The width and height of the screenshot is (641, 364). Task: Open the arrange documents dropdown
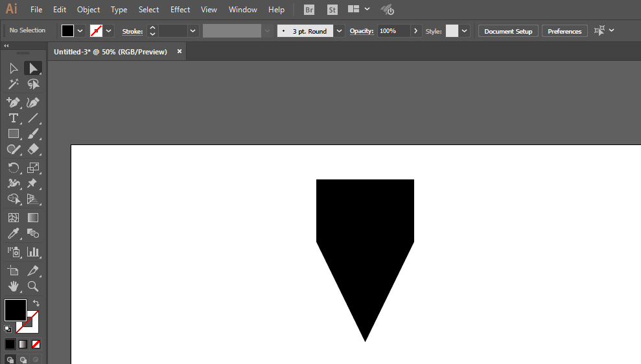(367, 9)
